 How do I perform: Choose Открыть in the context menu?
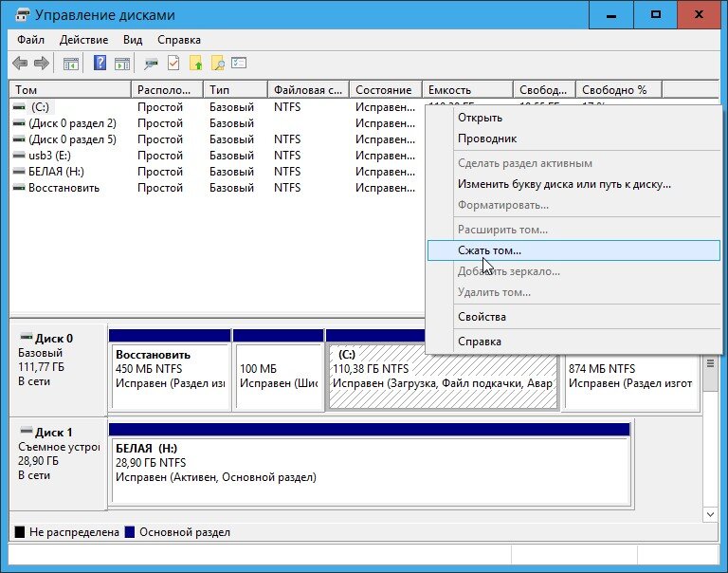[x=573, y=118]
